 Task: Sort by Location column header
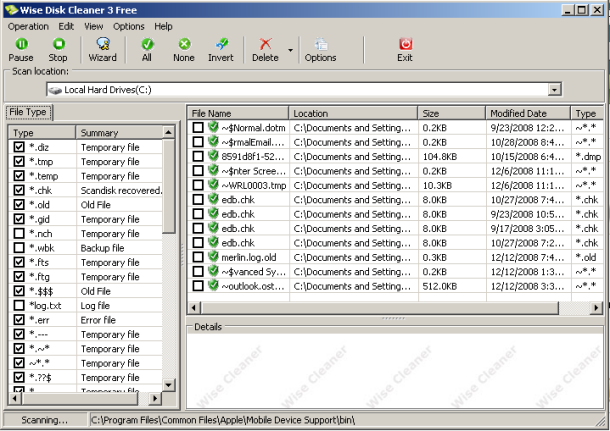click(353, 113)
